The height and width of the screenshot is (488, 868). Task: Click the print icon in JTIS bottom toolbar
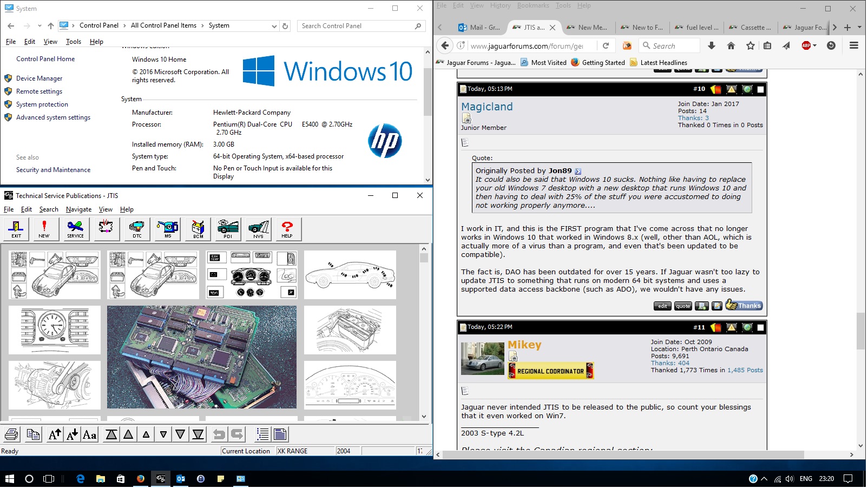coord(12,434)
